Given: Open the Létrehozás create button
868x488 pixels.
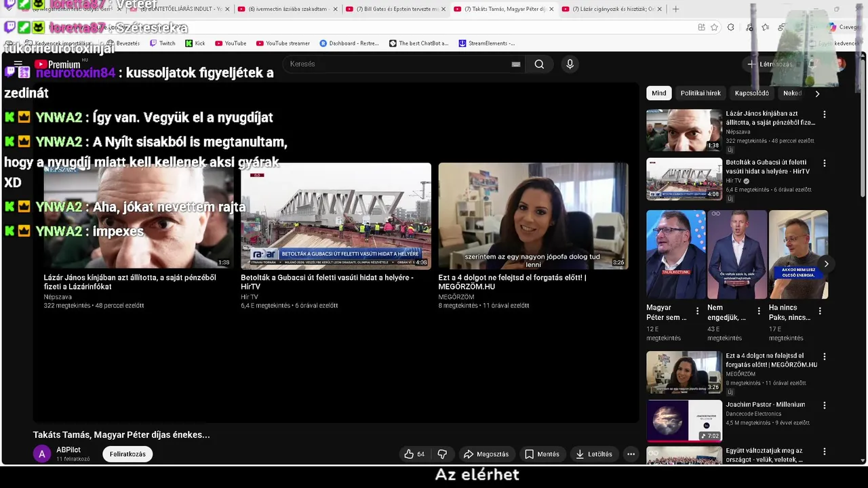Looking at the screenshot, I should (x=770, y=64).
